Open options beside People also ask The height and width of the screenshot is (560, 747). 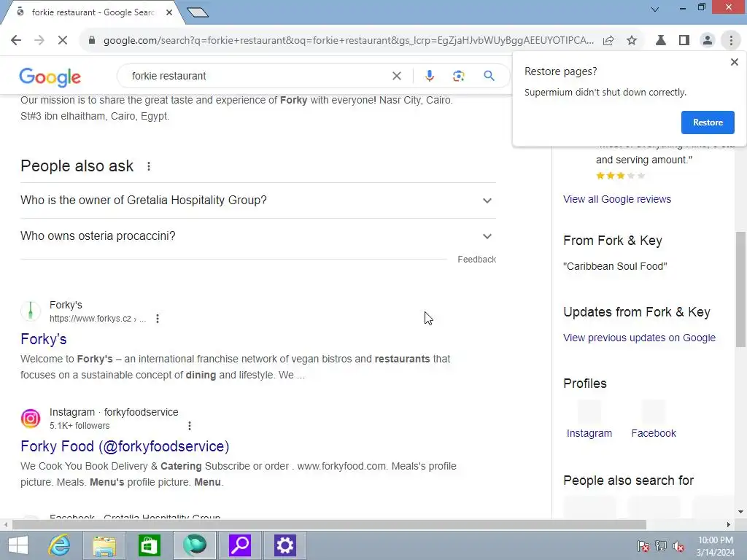[x=149, y=166]
